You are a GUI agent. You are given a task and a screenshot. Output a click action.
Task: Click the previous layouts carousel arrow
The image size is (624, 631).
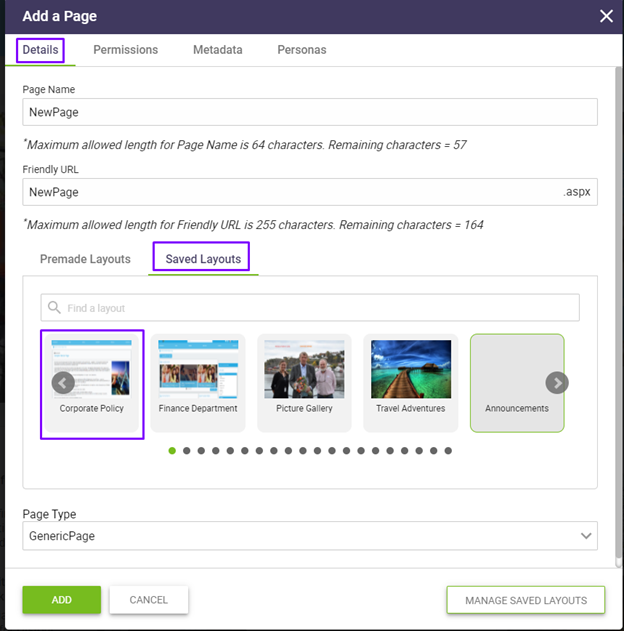[x=63, y=383]
